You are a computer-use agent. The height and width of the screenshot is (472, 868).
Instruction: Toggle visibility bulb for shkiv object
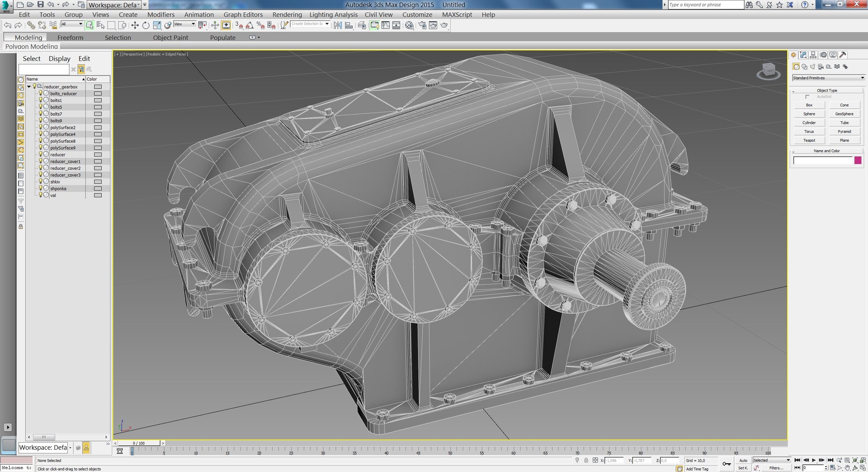(x=40, y=181)
